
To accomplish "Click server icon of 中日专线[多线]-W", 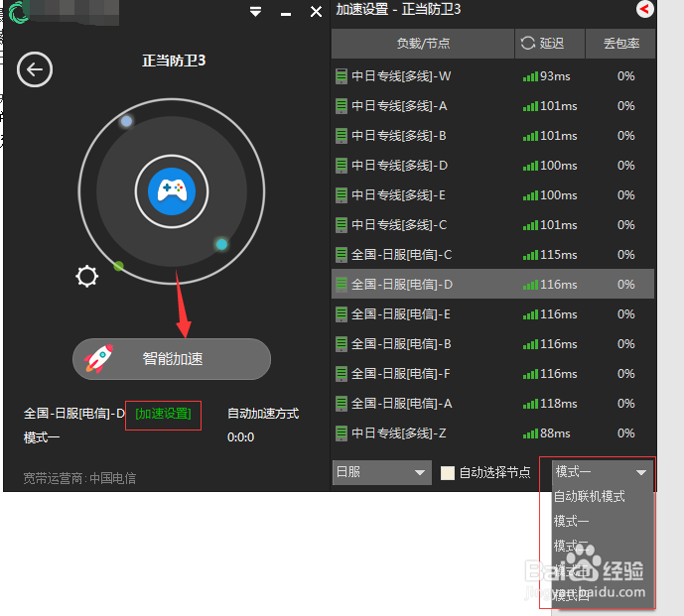I will tap(342, 76).
